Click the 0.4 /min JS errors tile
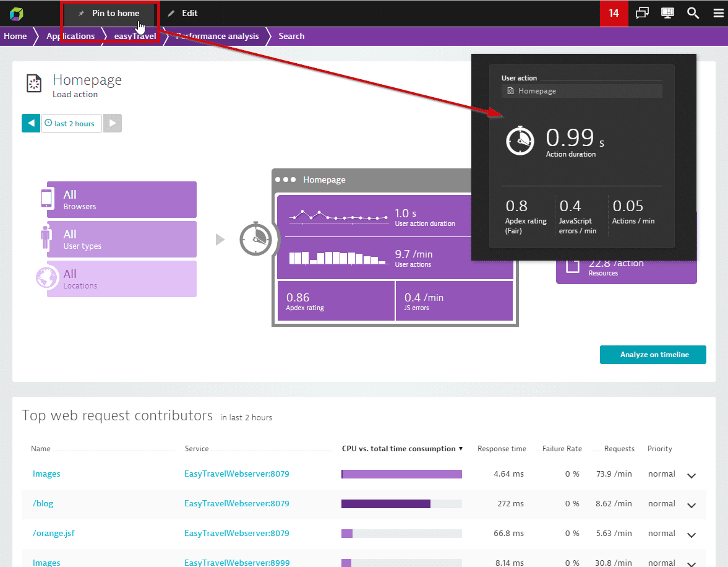Image resolution: width=728 pixels, height=567 pixels. [454, 301]
